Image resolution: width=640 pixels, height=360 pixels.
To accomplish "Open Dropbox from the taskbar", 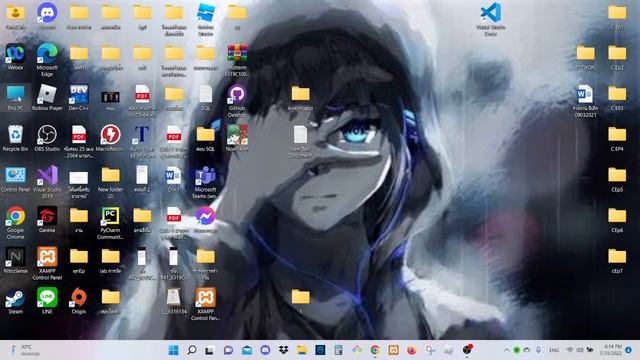I will [283, 350].
